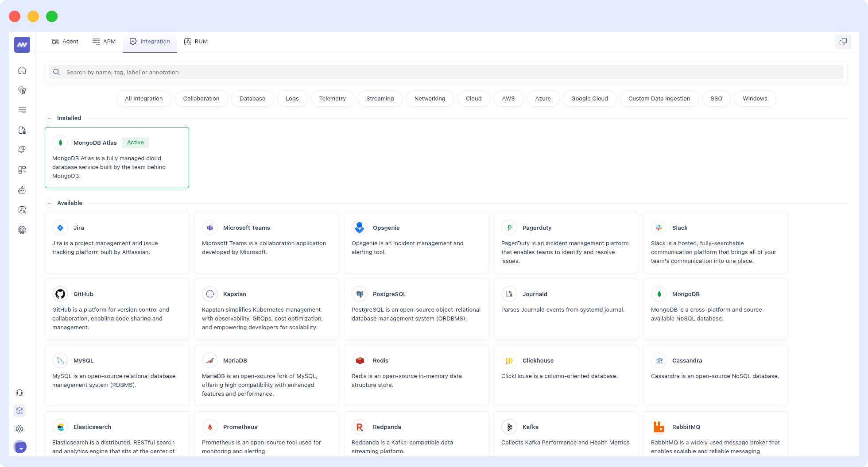The image size is (868, 467).
Task: Switch to the APM tab
Action: [x=104, y=41]
